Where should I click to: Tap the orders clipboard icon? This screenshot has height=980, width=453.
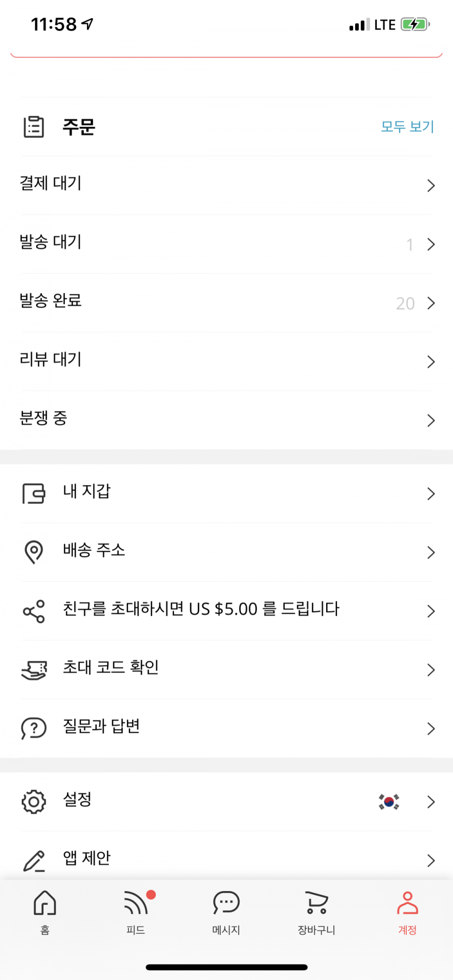click(34, 127)
